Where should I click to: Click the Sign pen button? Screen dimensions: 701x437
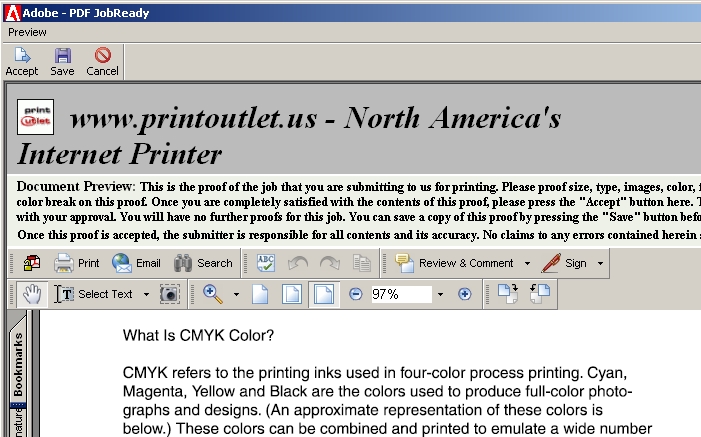[x=564, y=263]
